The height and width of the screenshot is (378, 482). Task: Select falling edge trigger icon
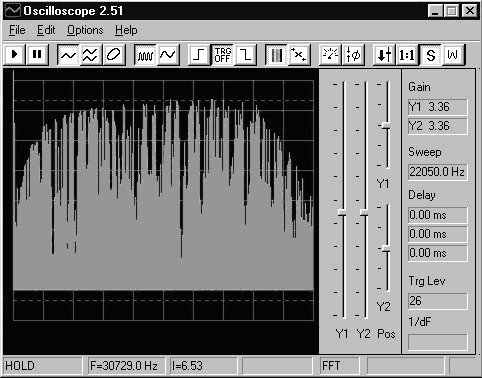pyautogui.click(x=245, y=55)
